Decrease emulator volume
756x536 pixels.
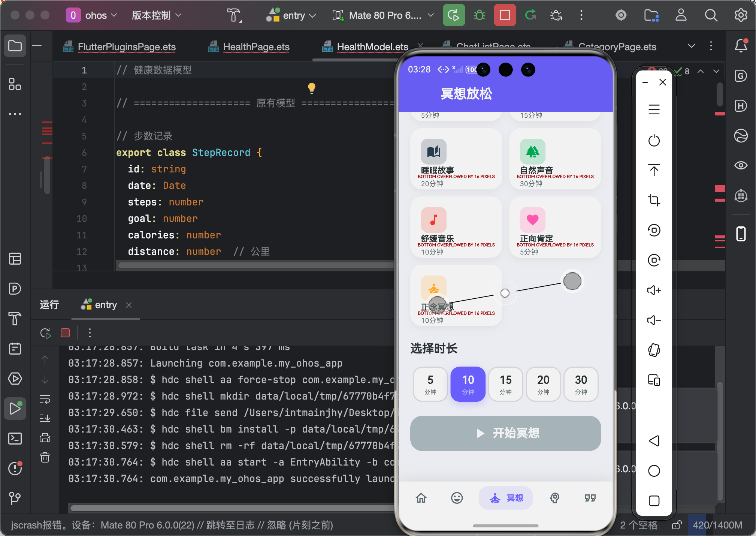pos(654,320)
